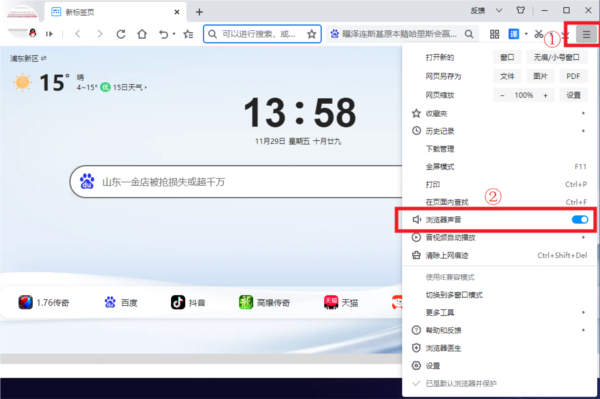Open a new tab with plus button

point(199,12)
